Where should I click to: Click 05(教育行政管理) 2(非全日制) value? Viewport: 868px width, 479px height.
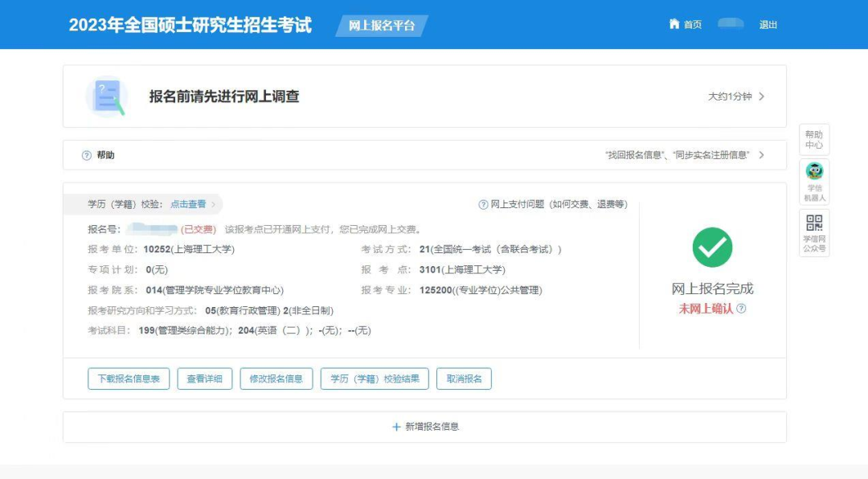269,311
